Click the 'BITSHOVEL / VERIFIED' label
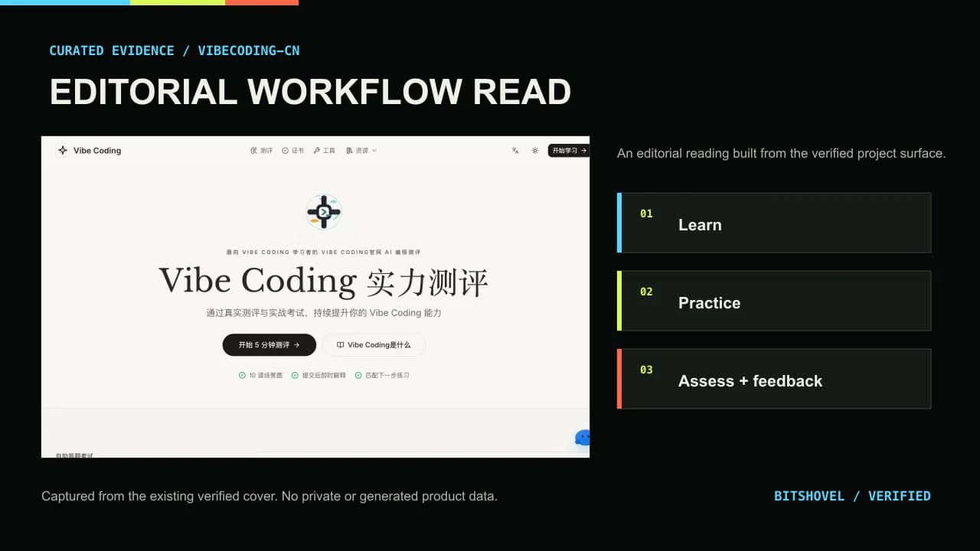Image resolution: width=980 pixels, height=551 pixels. 852,496
